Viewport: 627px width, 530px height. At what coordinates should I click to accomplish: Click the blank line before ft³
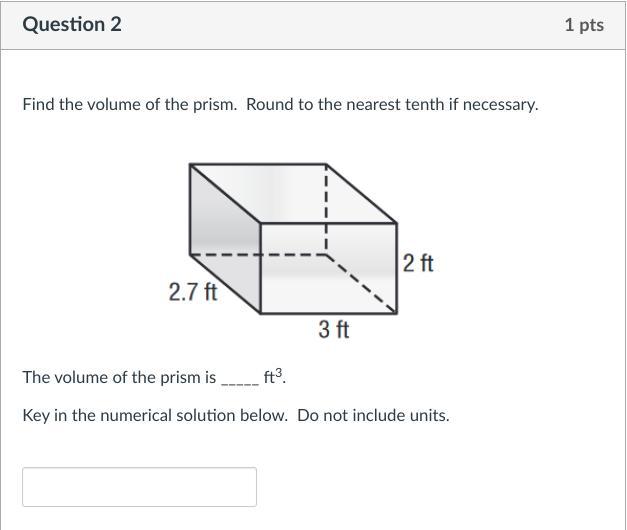click(x=240, y=378)
